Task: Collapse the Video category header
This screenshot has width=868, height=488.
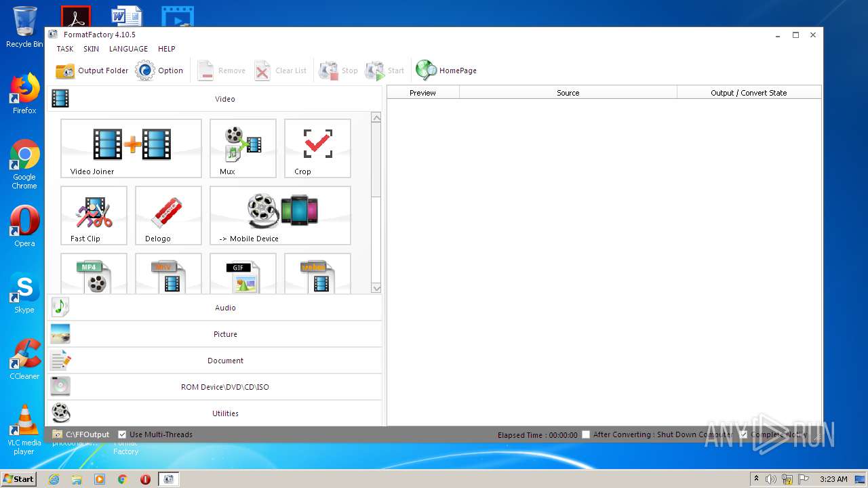Action: click(215, 99)
